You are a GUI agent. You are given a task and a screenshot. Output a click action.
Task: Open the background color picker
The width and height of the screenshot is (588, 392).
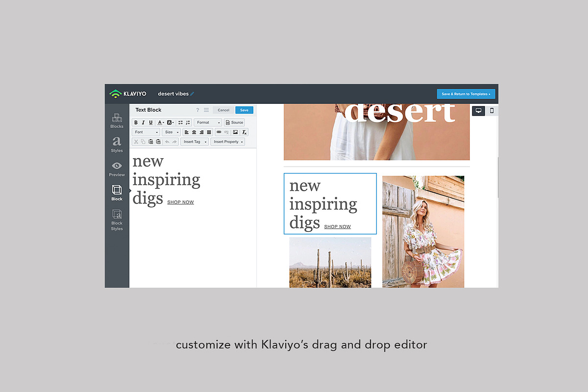click(170, 122)
